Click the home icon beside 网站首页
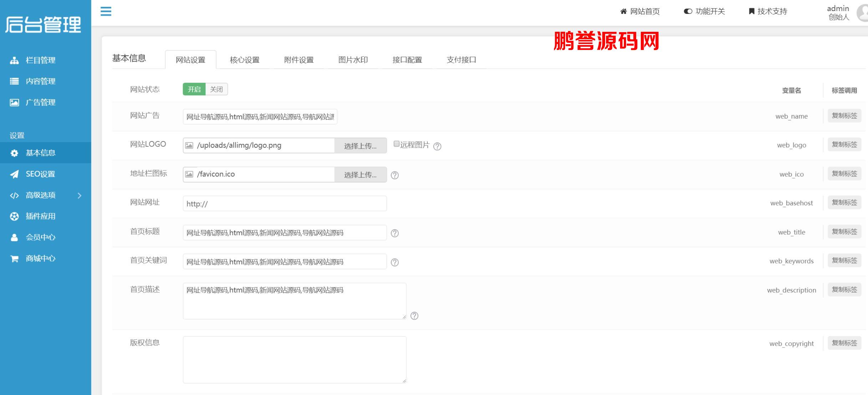 [623, 11]
